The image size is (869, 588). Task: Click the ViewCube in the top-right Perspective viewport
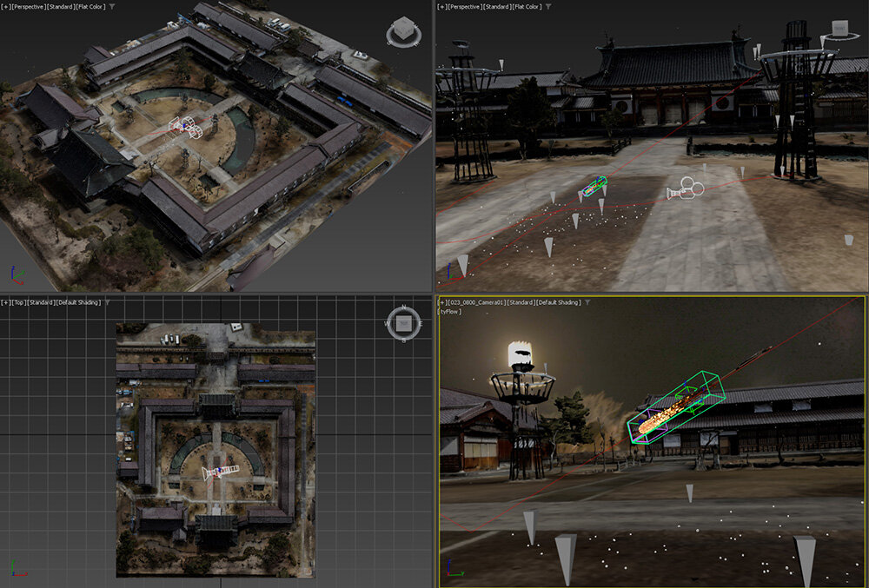839,30
